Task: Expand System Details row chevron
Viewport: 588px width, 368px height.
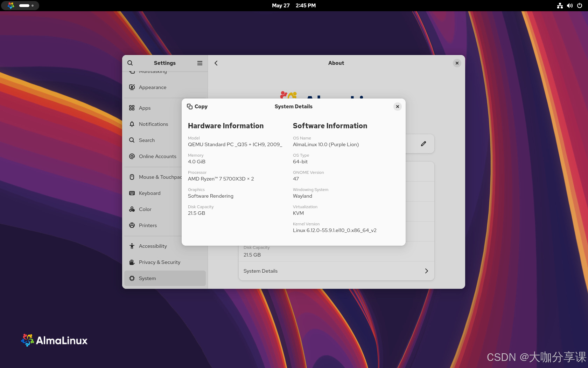Action: (427, 271)
